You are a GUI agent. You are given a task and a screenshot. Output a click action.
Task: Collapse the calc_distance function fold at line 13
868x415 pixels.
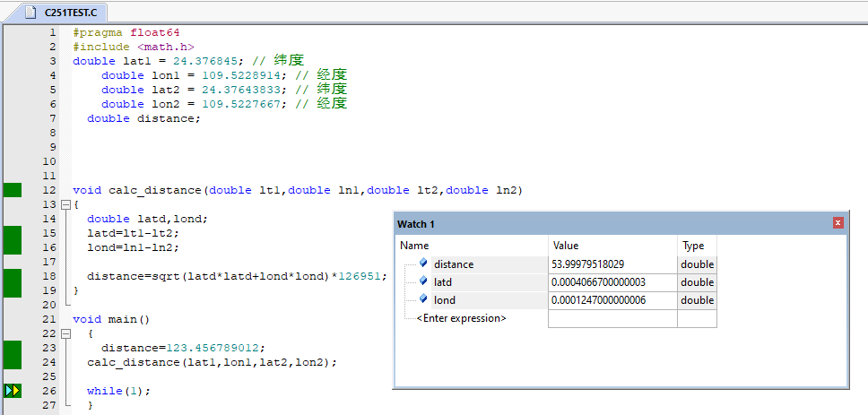65,204
